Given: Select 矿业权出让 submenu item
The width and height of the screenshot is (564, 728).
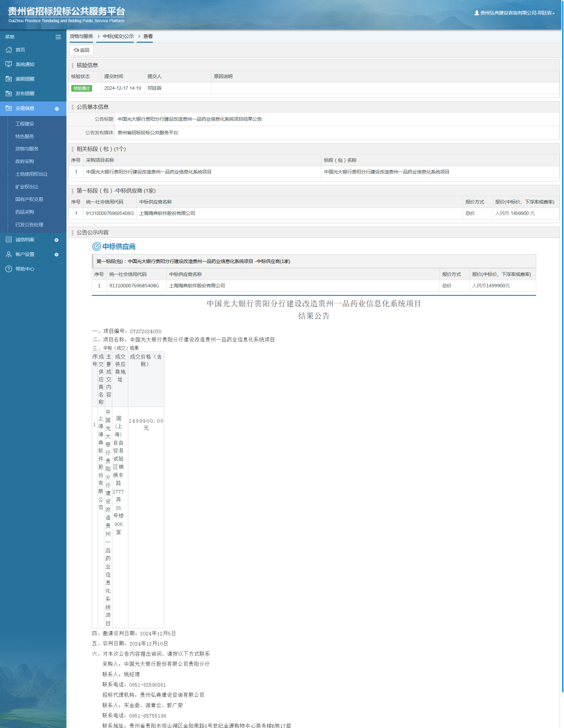Looking at the screenshot, I should coord(27,187).
